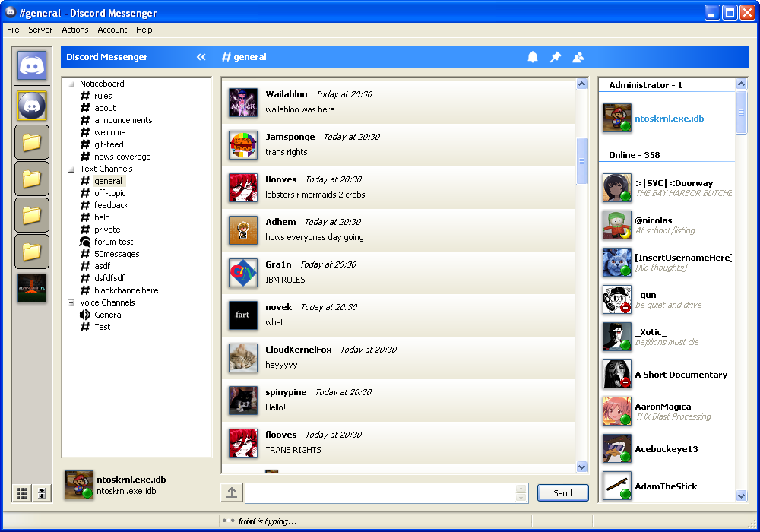
Task: Click the chat scrollbar thumb
Action: click(x=581, y=161)
